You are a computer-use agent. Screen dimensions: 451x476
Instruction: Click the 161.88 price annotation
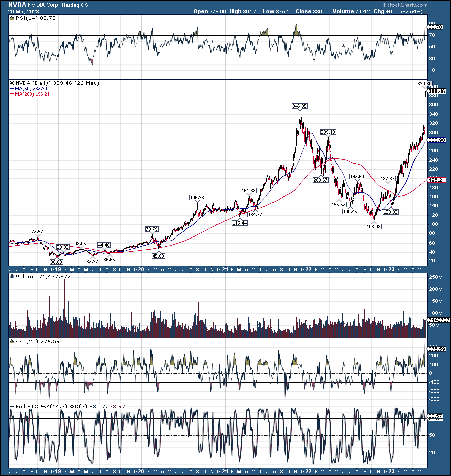(249, 190)
